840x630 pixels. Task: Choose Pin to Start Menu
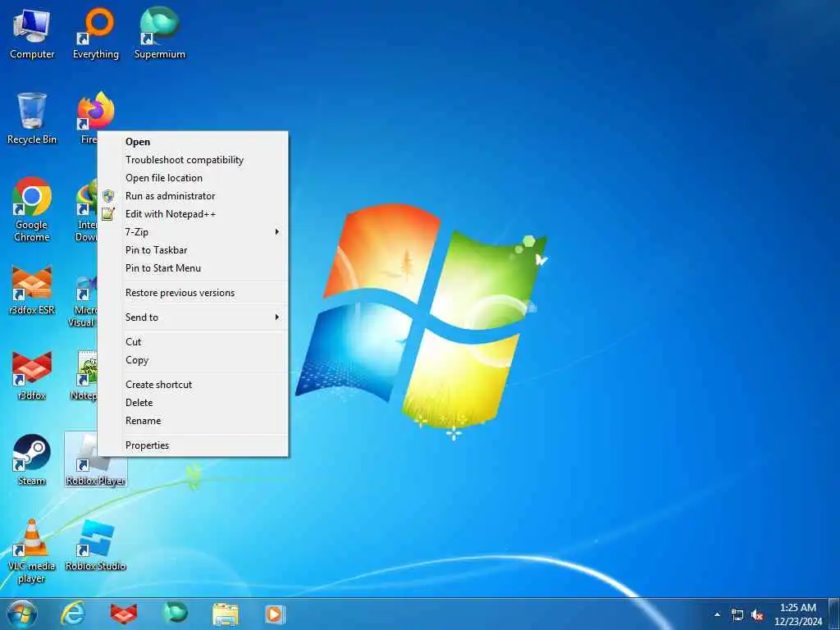[193, 268]
